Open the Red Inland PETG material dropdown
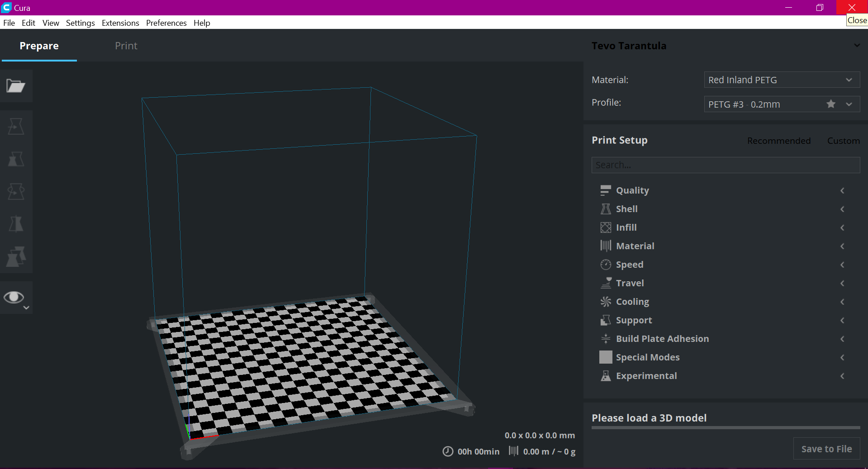The image size is (868, 469). click(x=782, y=80)
